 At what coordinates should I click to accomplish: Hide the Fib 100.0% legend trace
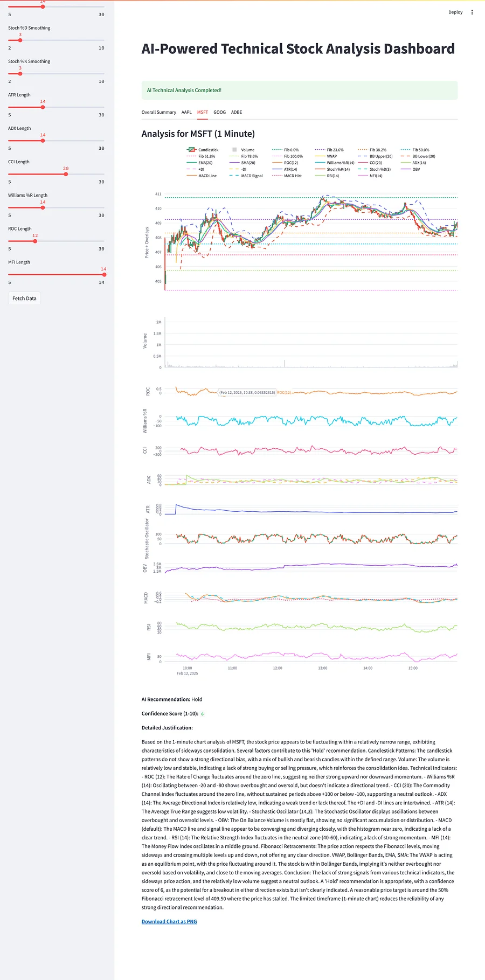pos(288,156)
